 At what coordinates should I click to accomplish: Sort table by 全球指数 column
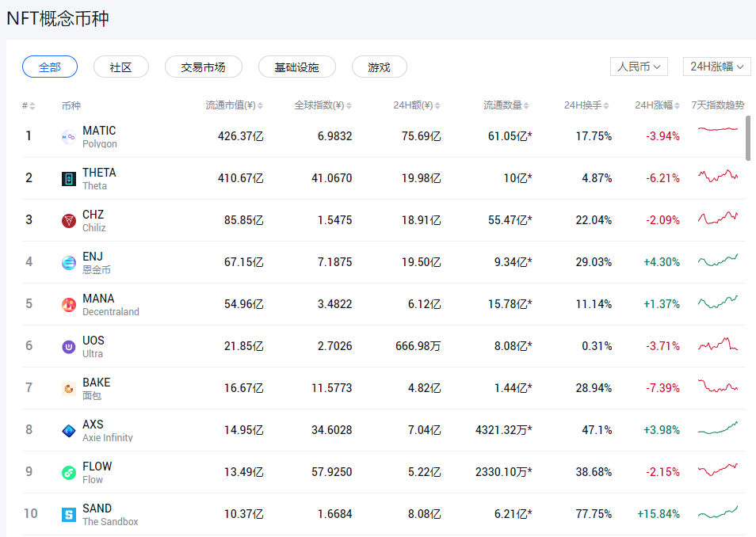(x=323, y=105)
